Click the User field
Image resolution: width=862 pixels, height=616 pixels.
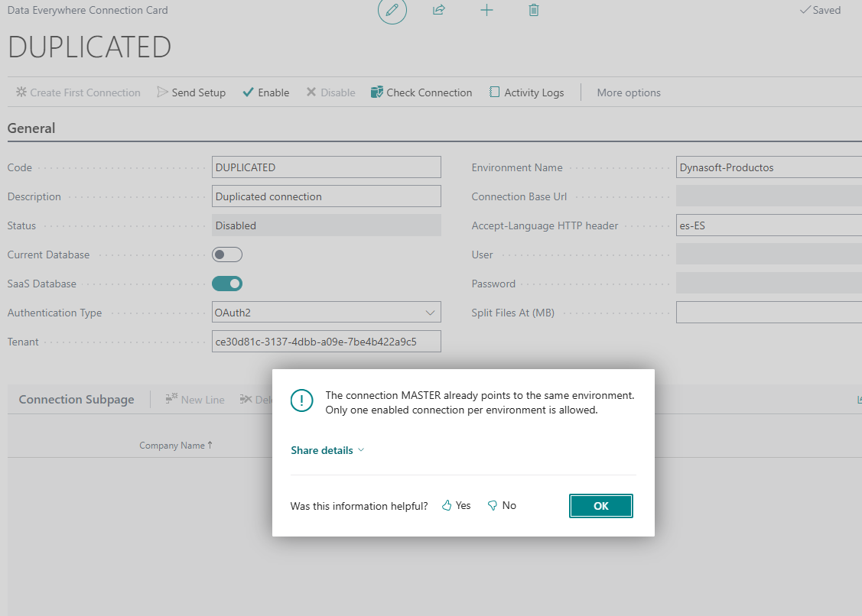(x=769, y=255)
